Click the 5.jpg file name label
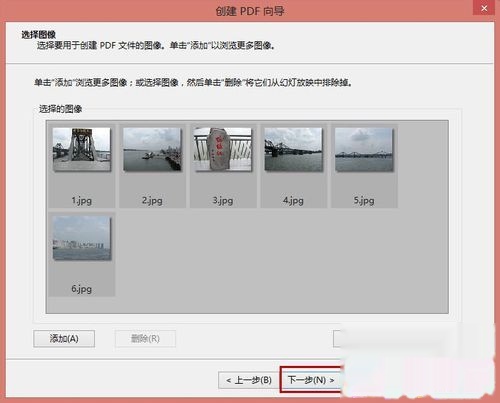Screen dimensions: 500x403 click(x=364, y=200)
